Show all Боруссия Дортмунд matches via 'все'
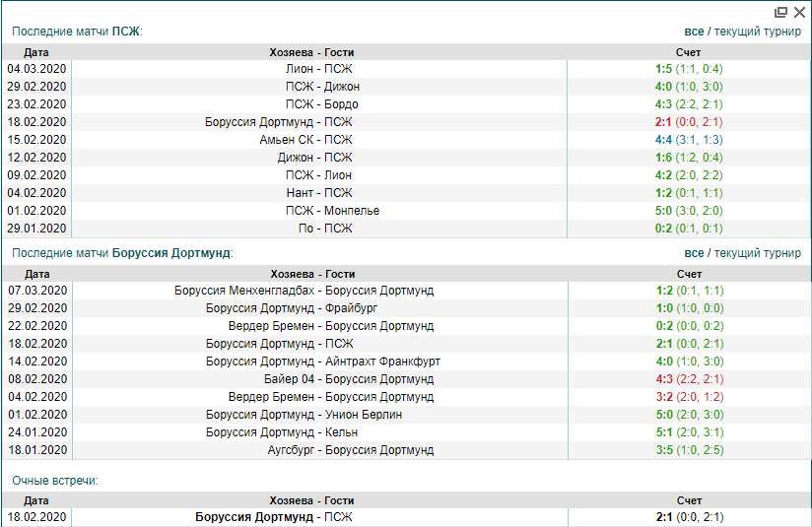This screenshot has height=527, width=812. point(694,253)
